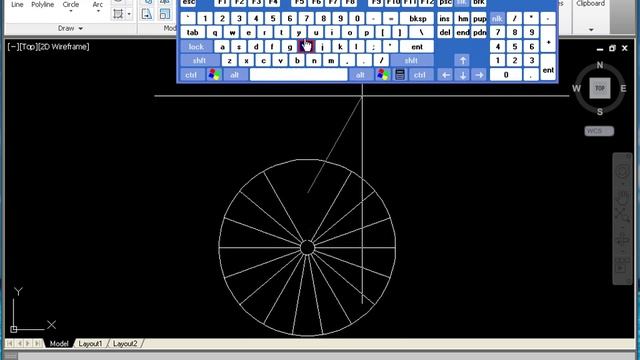Toggle the left shft key on keyboard
The image size is (640, 360).
click(200, 60)
